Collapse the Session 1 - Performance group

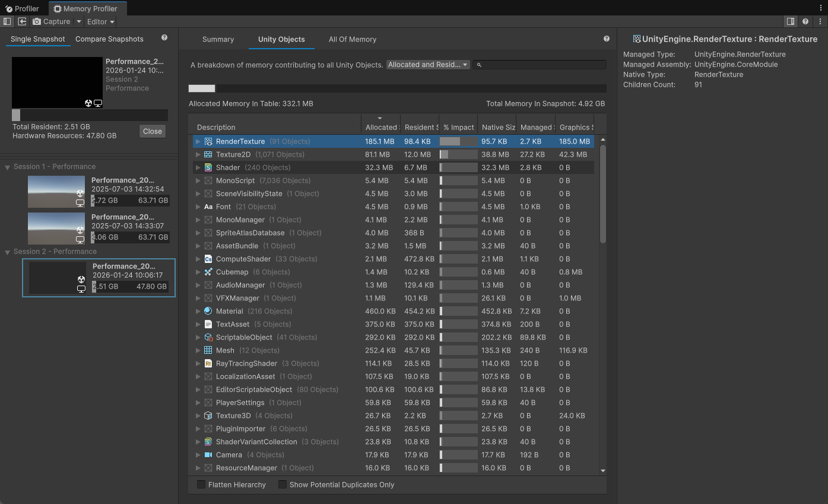[x=8, y=167]
